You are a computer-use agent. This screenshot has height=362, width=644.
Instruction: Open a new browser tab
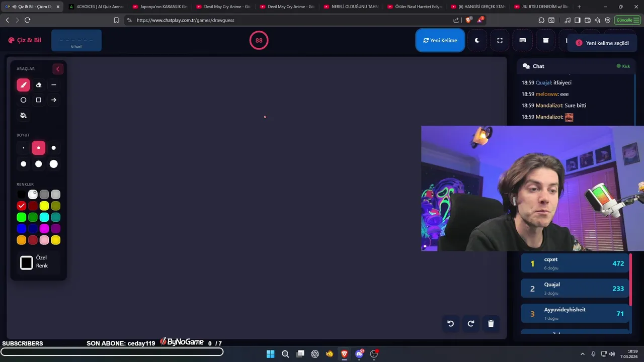coord(579,7)
